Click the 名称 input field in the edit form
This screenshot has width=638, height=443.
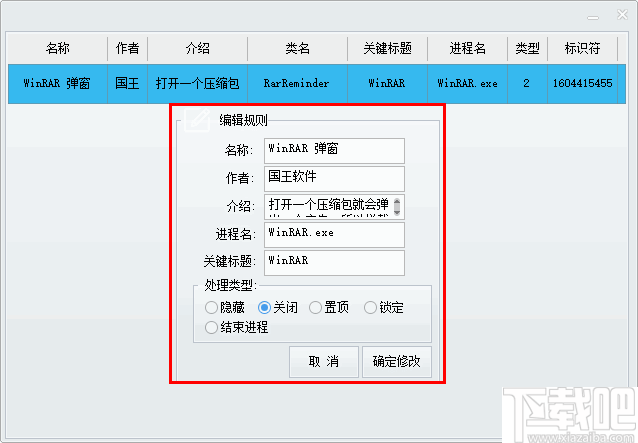click(x=334, y=151)
